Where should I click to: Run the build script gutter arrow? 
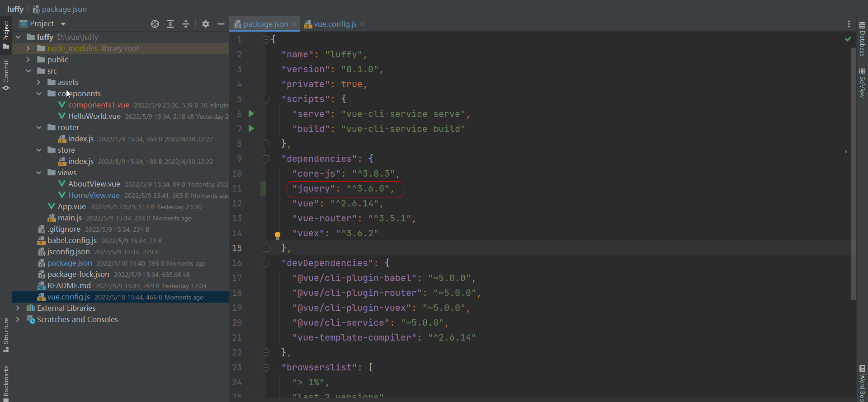(x=251, y=129)
